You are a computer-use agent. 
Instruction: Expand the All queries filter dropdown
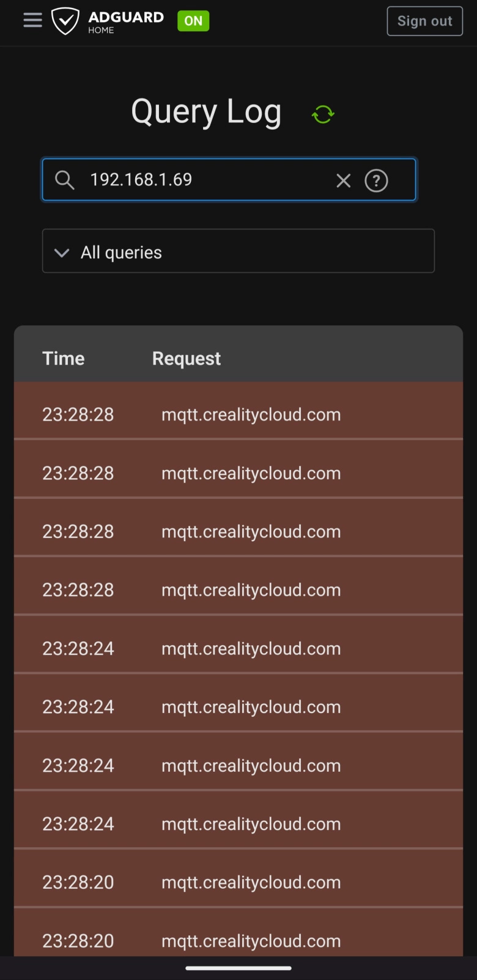tap(239, 251)
